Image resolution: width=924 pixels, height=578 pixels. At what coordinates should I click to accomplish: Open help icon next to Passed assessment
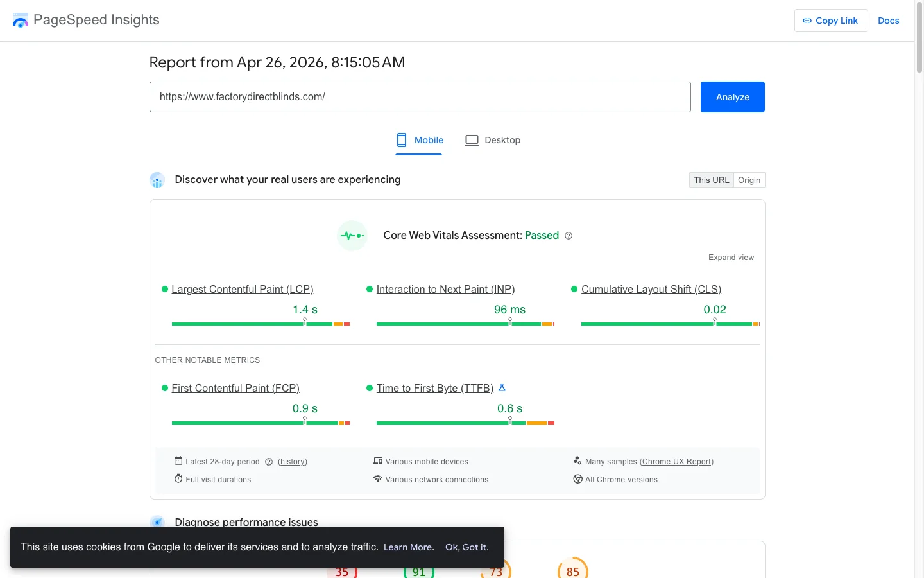(x=569, y=236)
